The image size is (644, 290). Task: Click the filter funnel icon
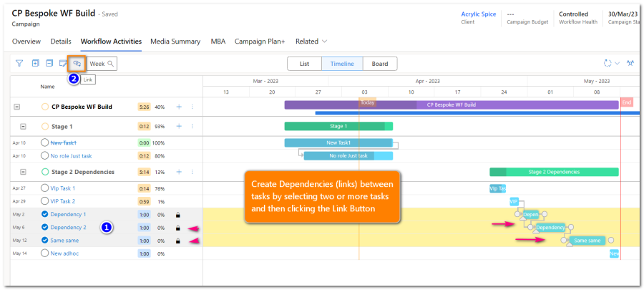click(x=19, y=64)
